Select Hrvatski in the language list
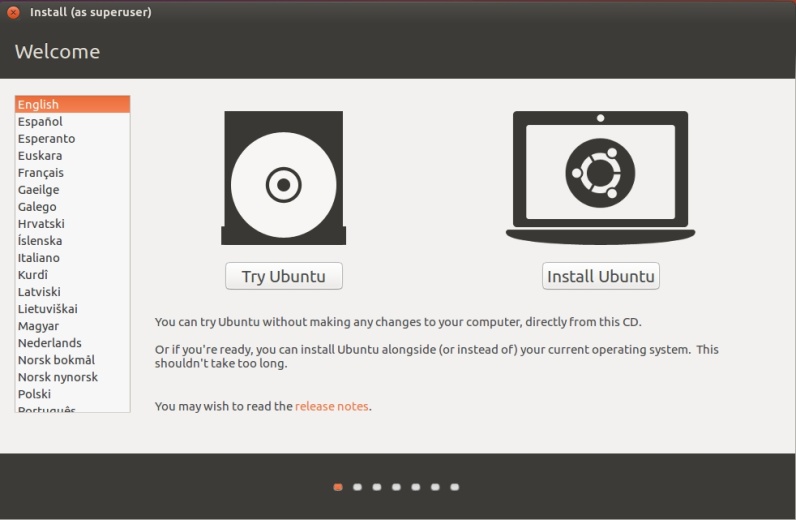The height and width of the screenshot is (520, 796). 73,223
